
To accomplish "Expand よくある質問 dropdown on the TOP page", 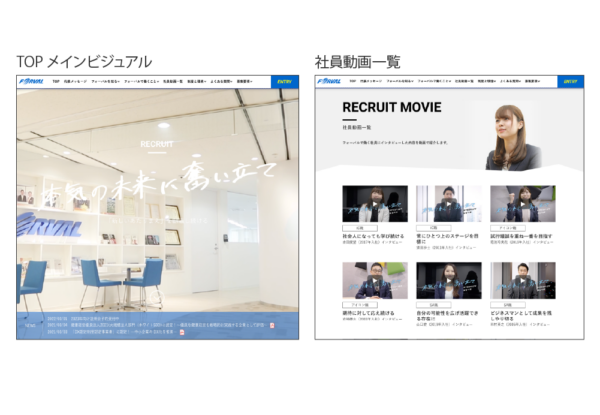I will coord(221,81).
